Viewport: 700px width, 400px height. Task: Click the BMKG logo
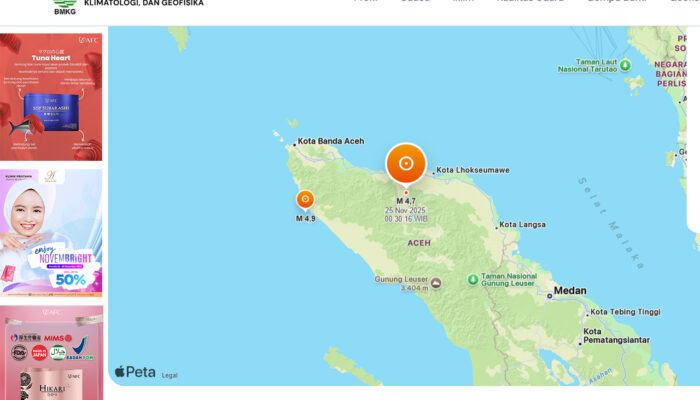tap(66, 7)
